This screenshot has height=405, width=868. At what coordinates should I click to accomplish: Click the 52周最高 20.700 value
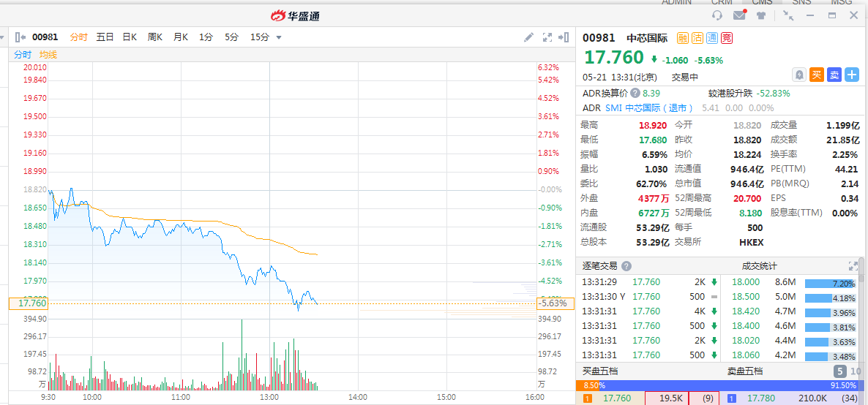748,198
